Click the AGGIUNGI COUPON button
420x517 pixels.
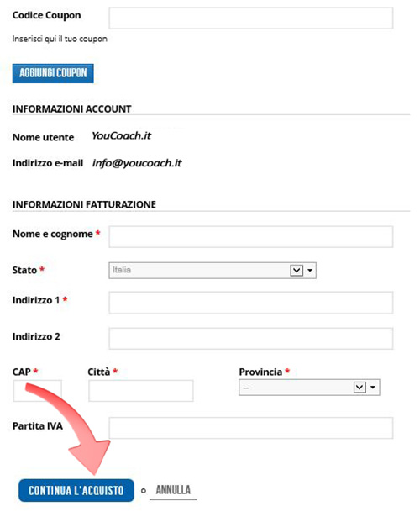coord(53,73)
